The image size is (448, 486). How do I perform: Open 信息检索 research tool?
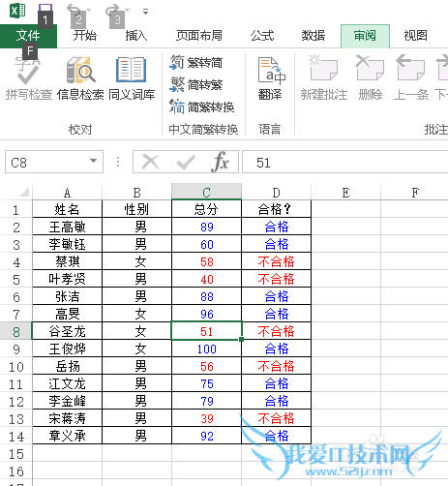[x=80, y=79]
